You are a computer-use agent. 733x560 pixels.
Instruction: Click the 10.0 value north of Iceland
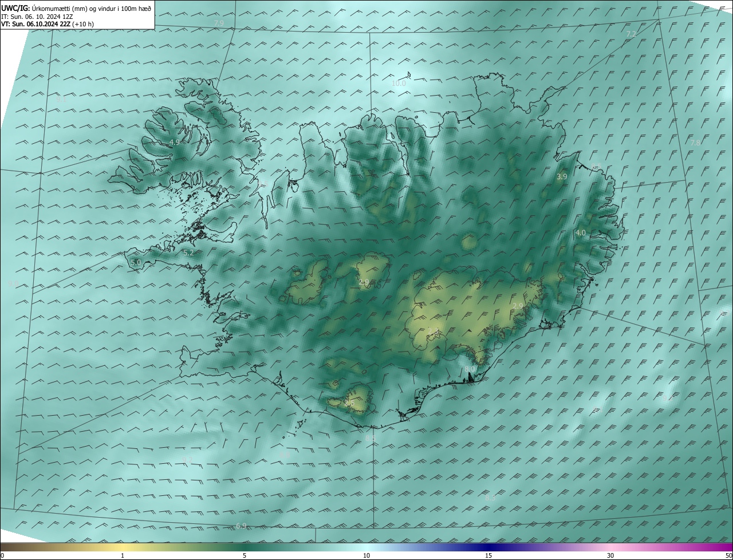[399, 83]
